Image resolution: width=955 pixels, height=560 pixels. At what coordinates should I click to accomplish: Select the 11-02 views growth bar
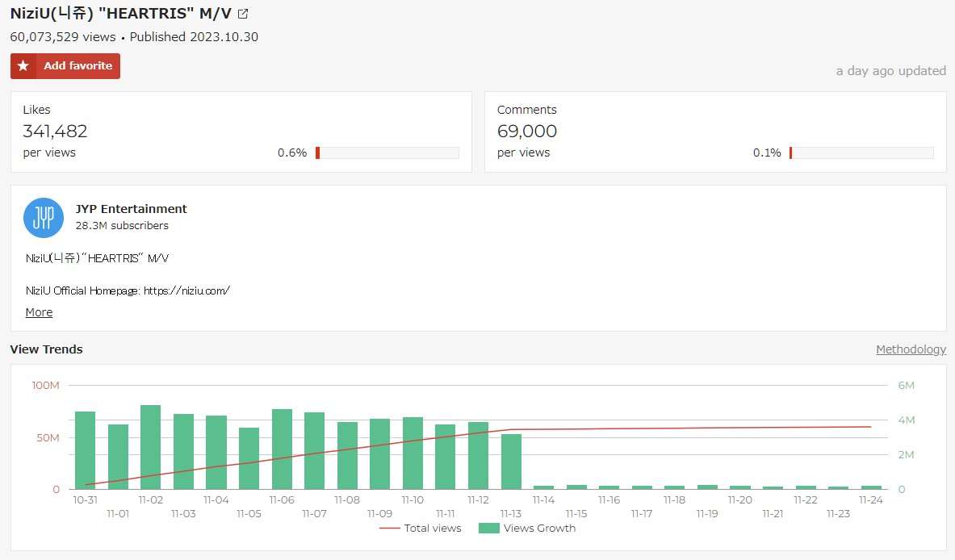(150, 447)
